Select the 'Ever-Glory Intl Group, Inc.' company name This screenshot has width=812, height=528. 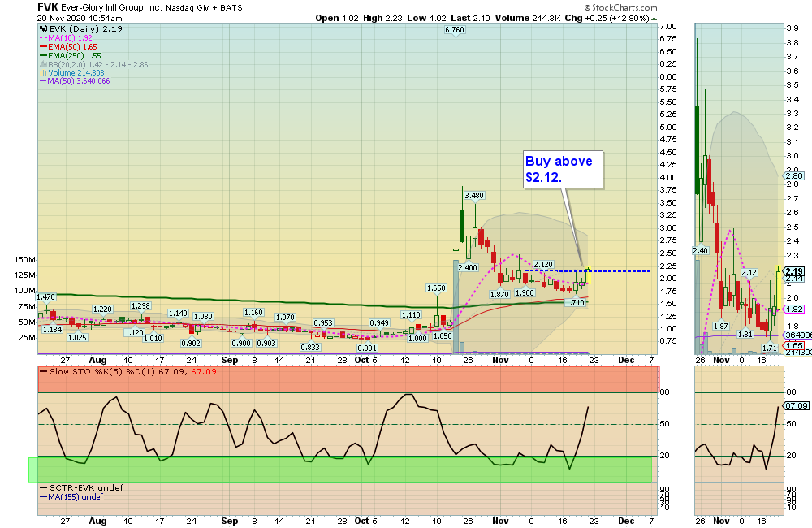pyautogui.click(x=112, y=8)
